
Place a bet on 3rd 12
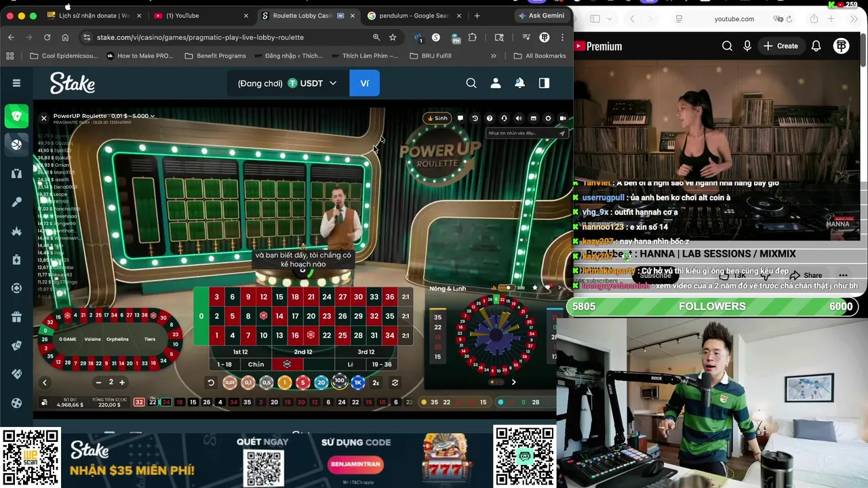click(366, 352)
